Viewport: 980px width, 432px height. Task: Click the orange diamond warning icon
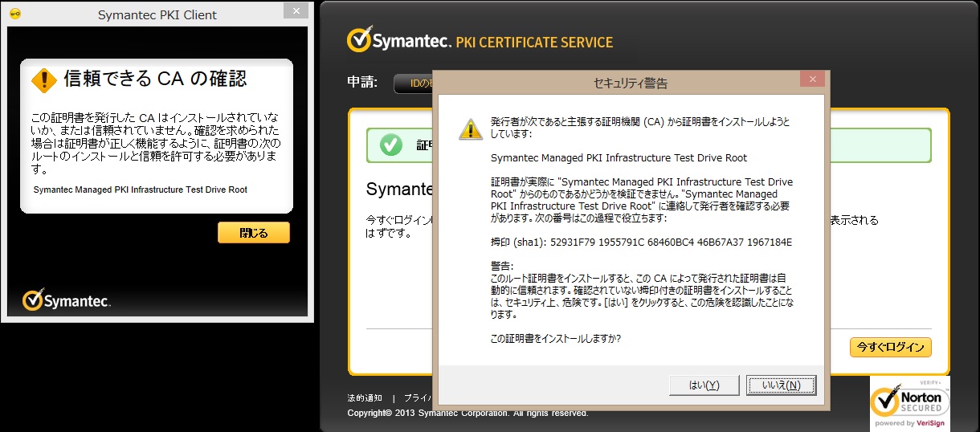[x=43, y=79]
